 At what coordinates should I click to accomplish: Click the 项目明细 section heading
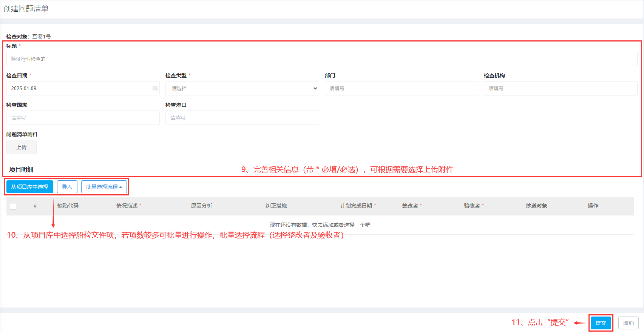tap(21, 169)
